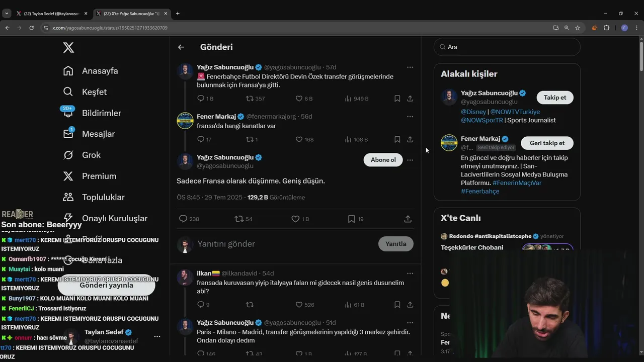Reply to Fener Markaj tweet

204,139
